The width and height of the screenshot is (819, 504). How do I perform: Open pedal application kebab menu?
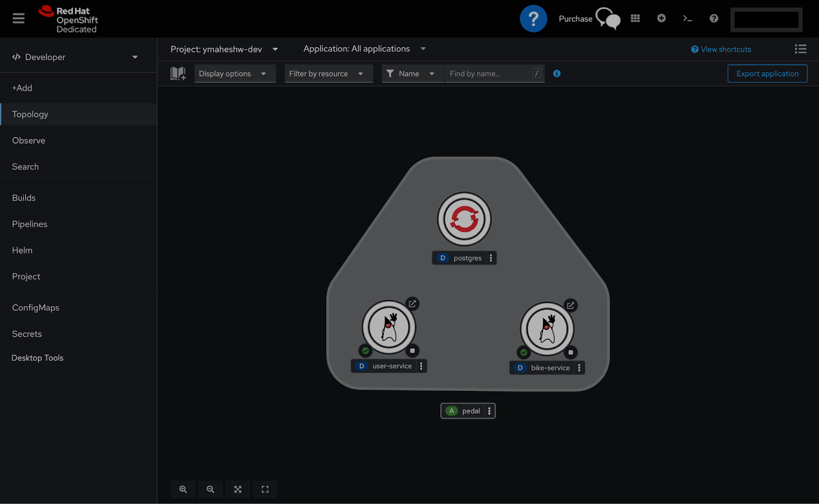[x=489, y=411]
